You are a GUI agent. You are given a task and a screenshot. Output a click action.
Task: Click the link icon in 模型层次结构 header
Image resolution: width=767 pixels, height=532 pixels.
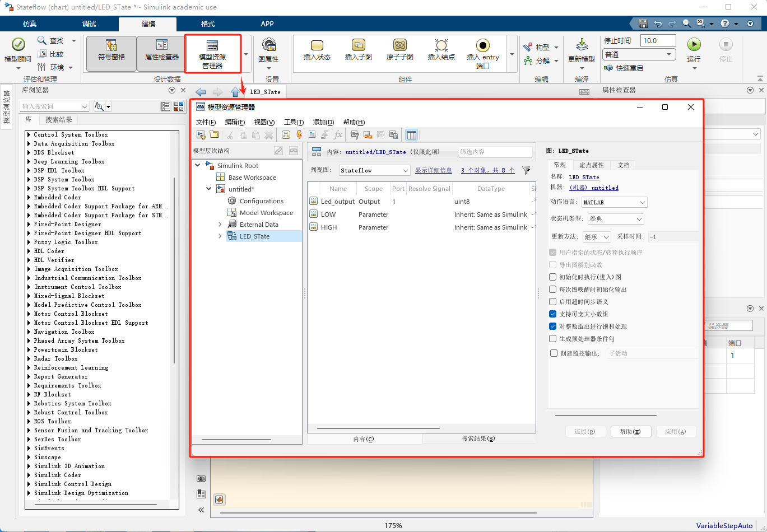tap(278, 151)
